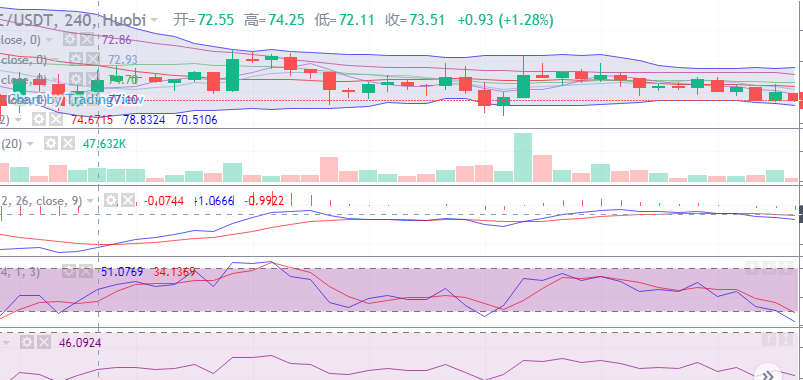Maximize the RSI pane
803x380 pixels.
pyautogui.click(x=786, y=339)
